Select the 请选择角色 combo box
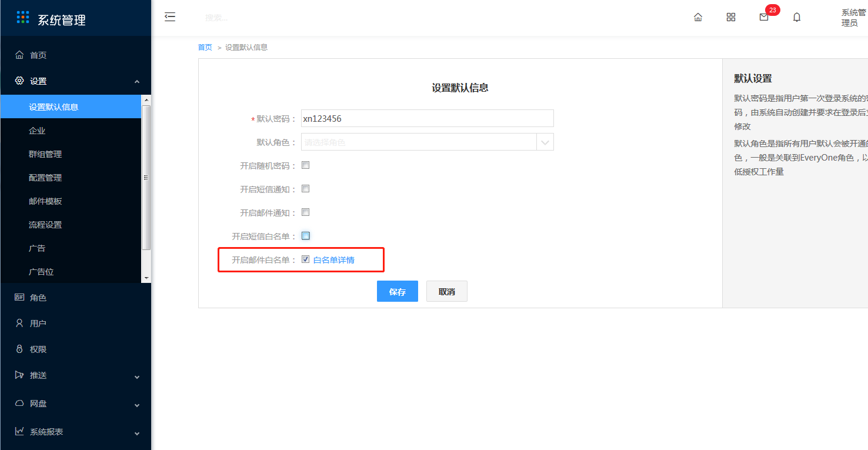 tap(428, 142)
